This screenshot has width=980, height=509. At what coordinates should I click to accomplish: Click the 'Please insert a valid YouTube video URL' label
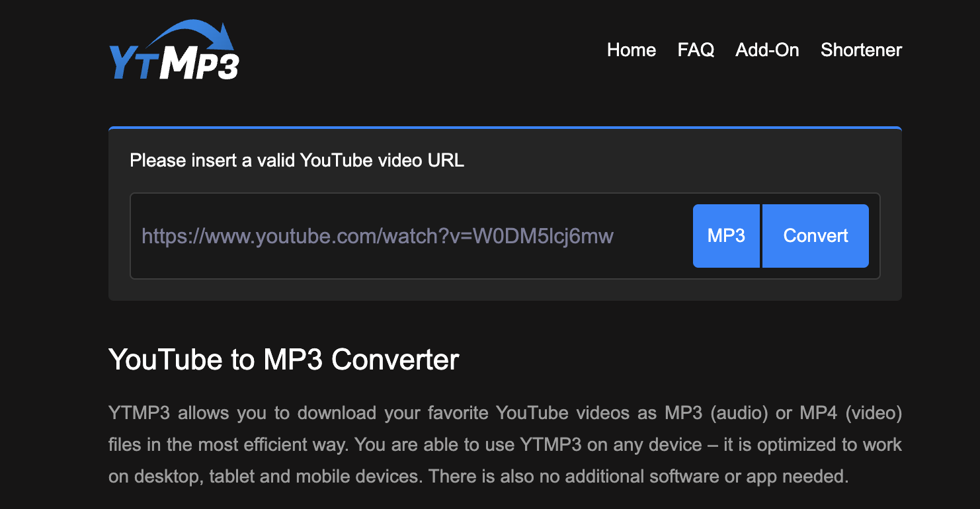(297, 160)
